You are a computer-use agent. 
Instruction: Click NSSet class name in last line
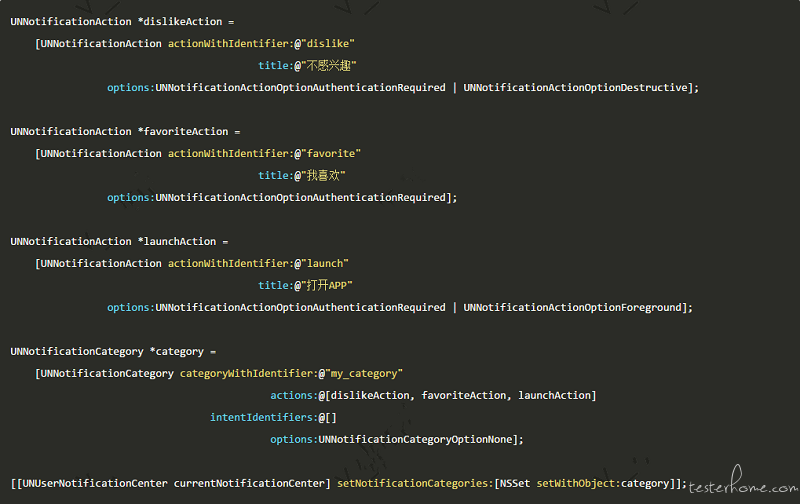515,483
